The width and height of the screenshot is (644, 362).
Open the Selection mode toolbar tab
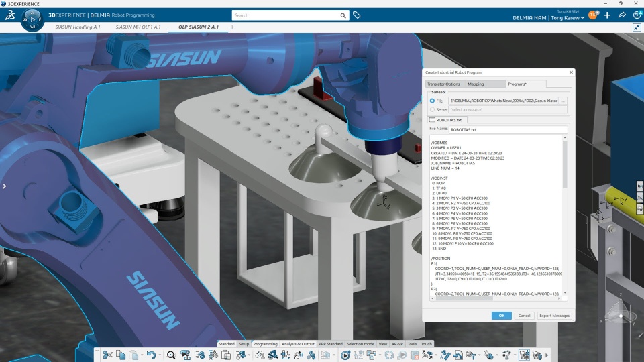(361, 344)
